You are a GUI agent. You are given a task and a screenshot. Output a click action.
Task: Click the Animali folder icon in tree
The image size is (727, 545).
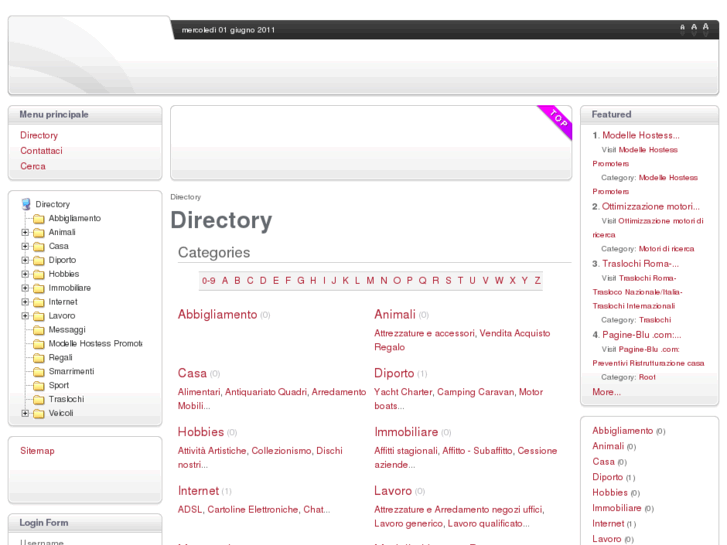[x=39, y=232]
